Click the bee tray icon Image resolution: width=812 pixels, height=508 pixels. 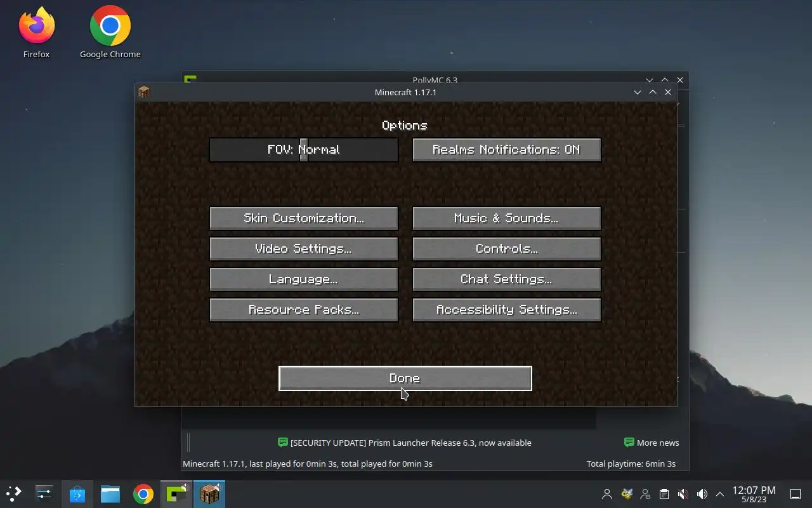(x=626, y=494)
